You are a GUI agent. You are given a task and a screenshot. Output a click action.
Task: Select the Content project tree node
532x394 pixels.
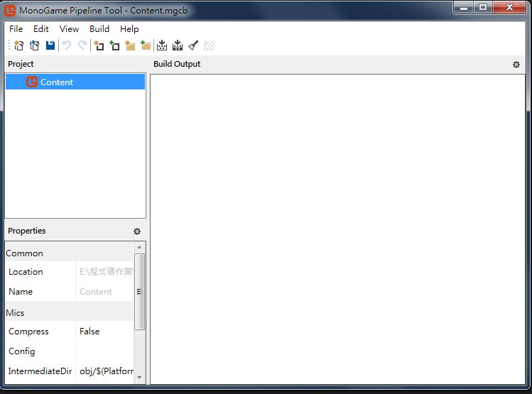pyautogui.click(x=75, y=82)
